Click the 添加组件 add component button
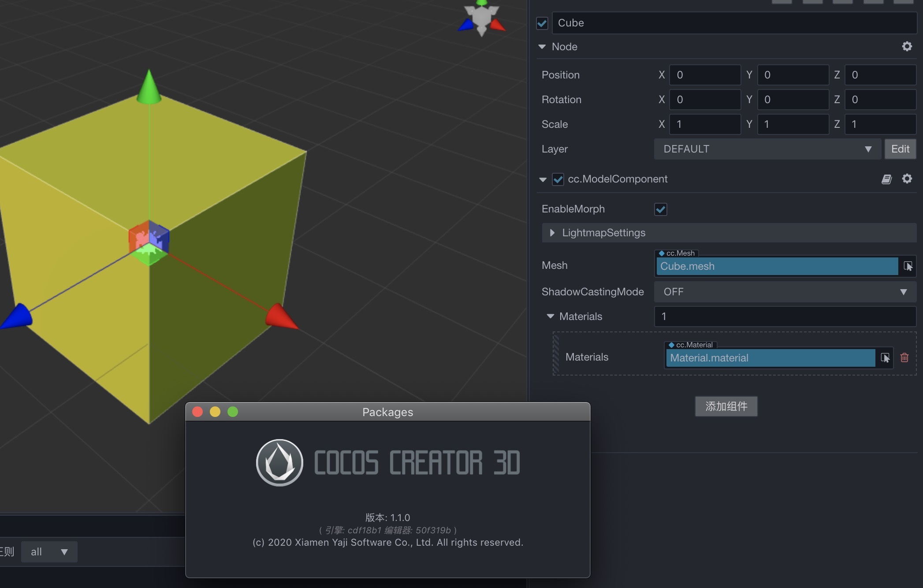 click(726, 406)
